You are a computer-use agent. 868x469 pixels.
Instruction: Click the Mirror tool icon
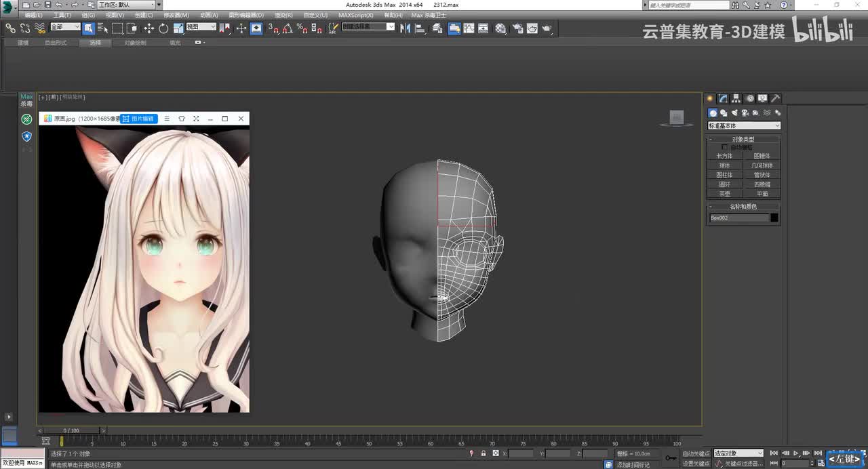406,28
